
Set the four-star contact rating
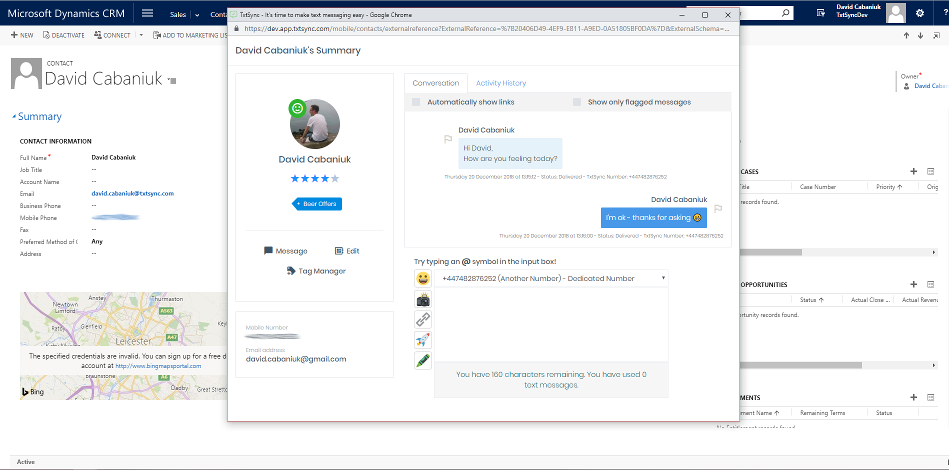click(325, 178)
